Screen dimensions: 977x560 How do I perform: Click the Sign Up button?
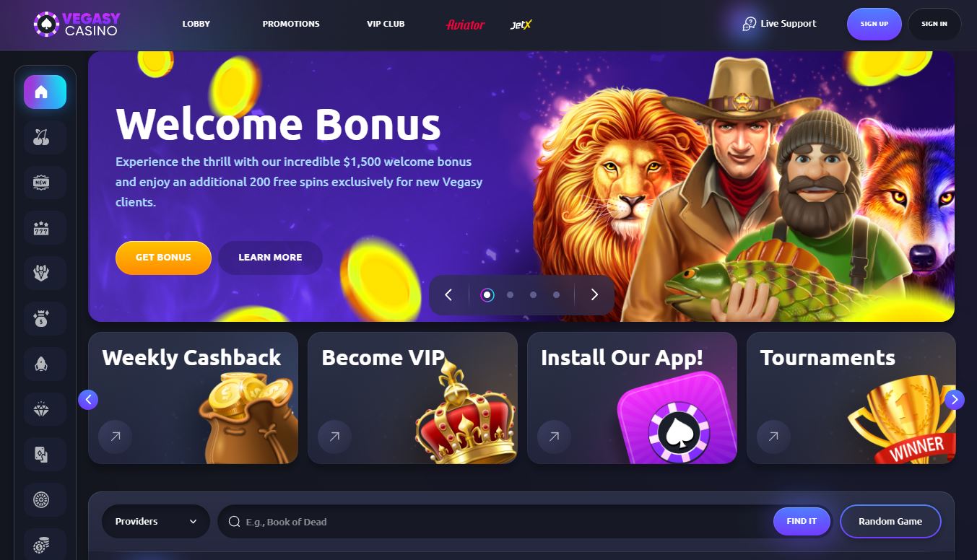point(874,24)
